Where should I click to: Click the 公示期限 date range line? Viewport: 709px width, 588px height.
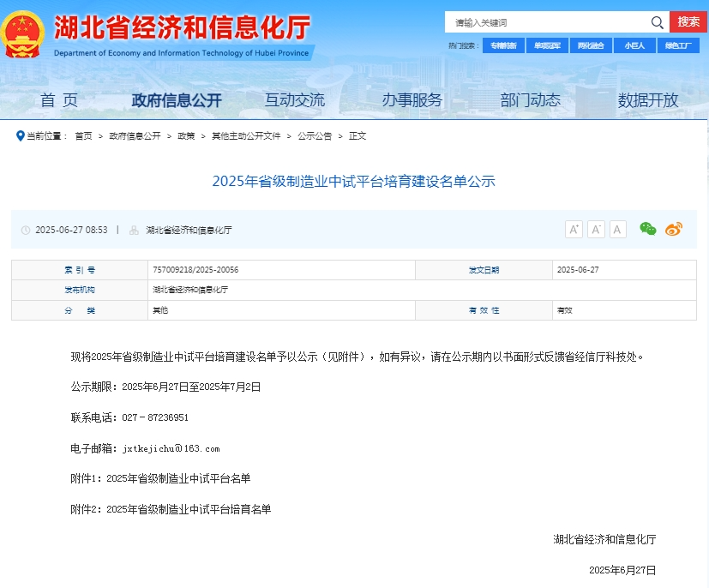[166, 387]
